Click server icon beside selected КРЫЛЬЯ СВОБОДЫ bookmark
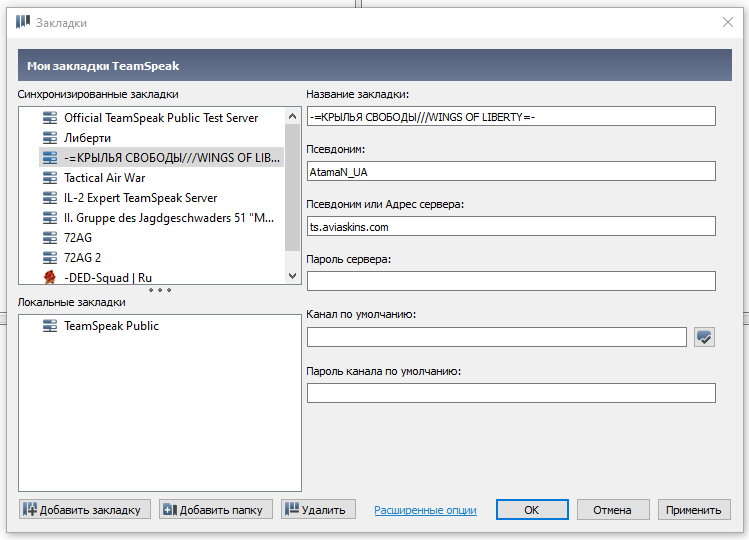 50,158
